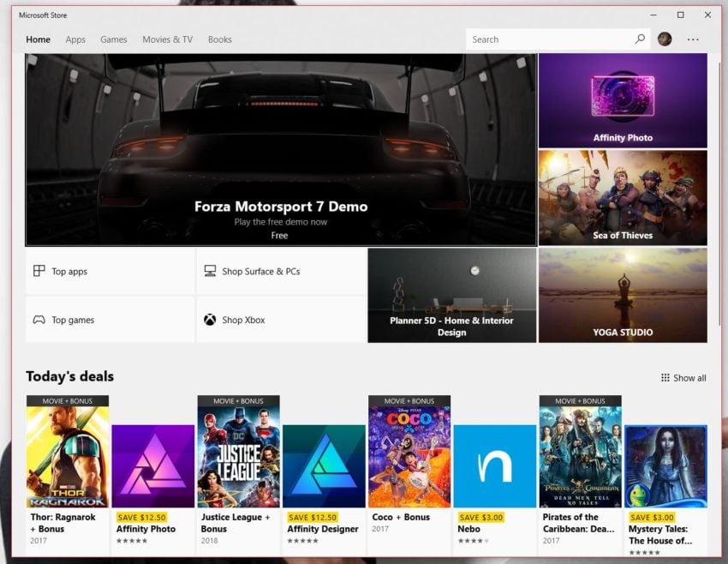The height and width of the screenshot is (564, 728).
Task: Click the SAVE $12.50 badge on Affinity Photo
Action: click(141, 517)
